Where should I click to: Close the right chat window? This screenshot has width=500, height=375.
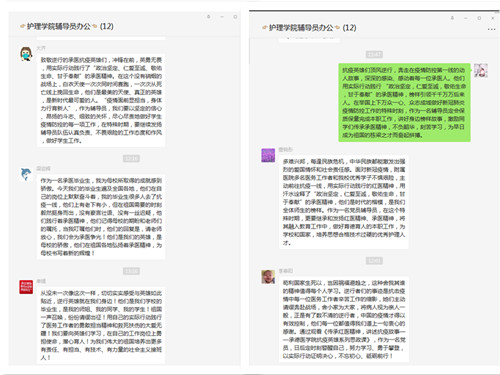[493, 18]
